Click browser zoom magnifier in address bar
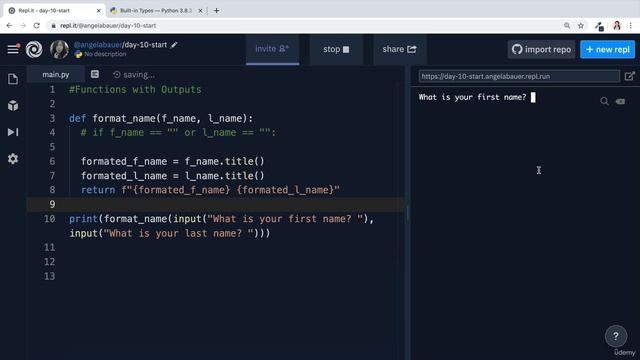Screen dimensions: 640x360 567,26
